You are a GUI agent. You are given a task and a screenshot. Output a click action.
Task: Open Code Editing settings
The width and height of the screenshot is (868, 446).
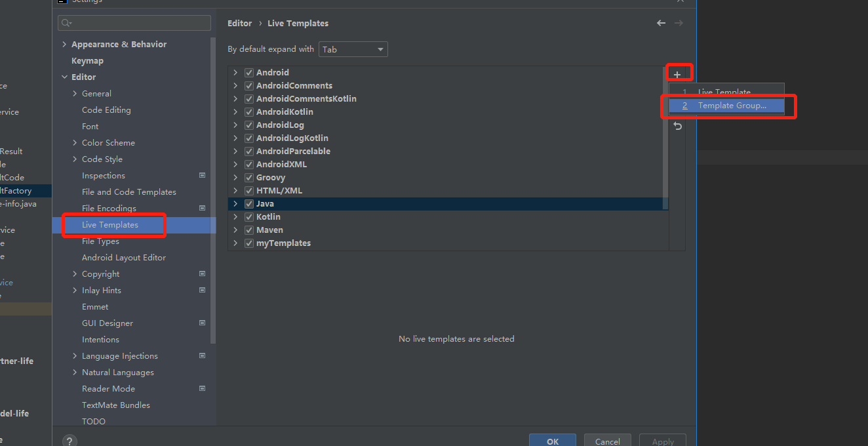pos(106,110)
